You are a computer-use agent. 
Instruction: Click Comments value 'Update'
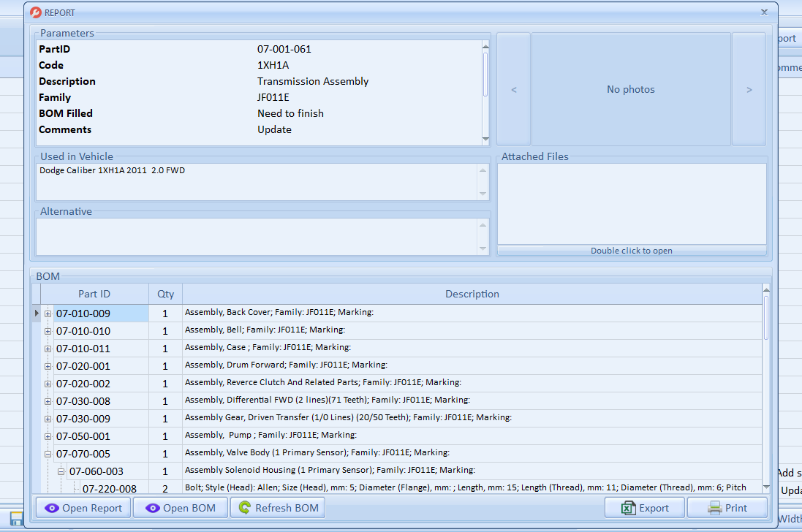(x=274, y=130)
